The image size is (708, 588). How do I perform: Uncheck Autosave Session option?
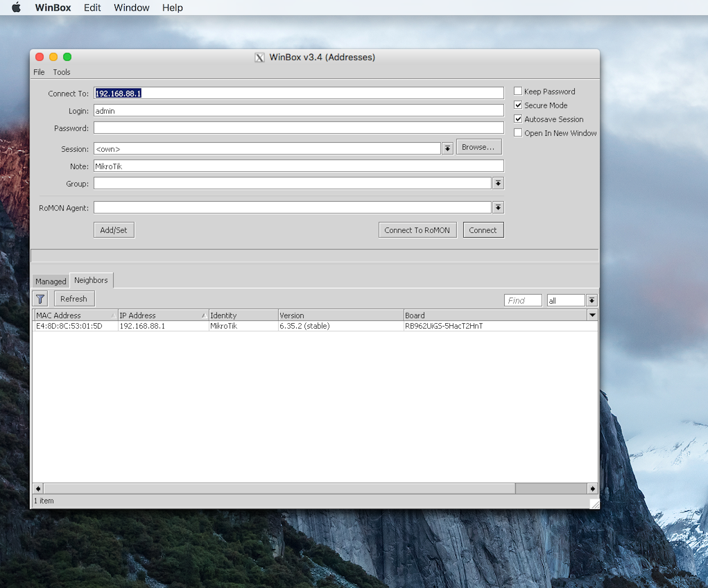click(x=518, y=119)
